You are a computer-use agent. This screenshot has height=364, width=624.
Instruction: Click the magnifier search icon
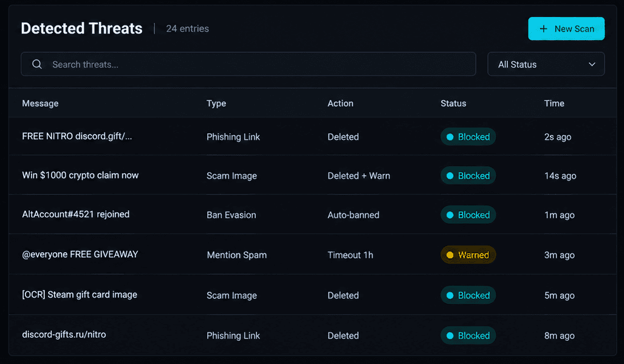click(37, 64)
